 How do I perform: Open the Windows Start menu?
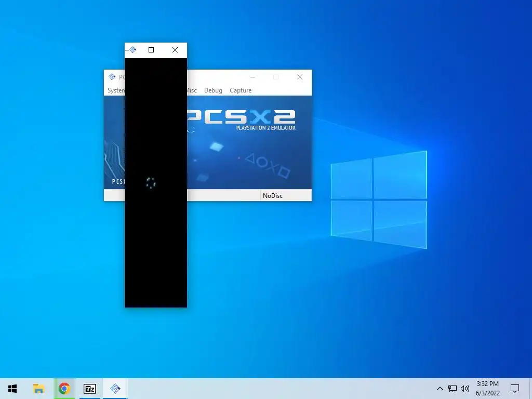pos(12,389)
